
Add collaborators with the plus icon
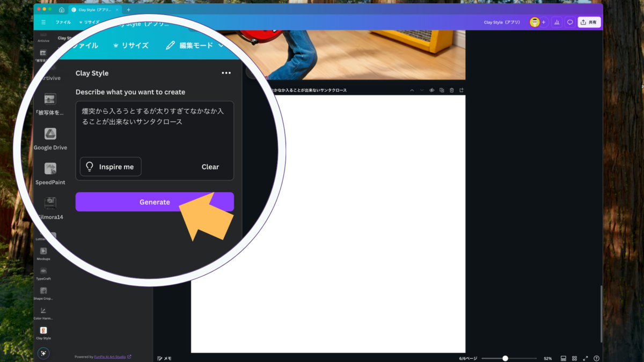544,22
